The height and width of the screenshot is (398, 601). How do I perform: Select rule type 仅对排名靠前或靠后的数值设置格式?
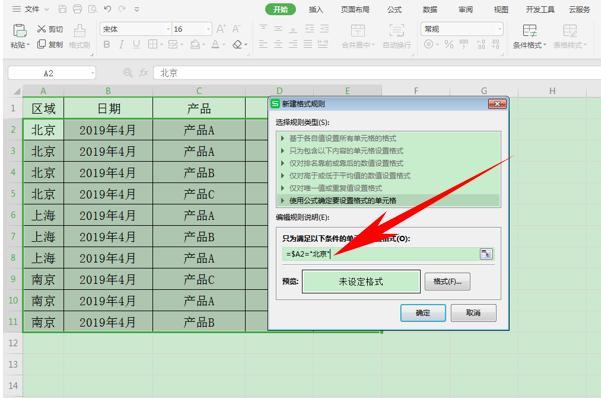click(388, 163)
